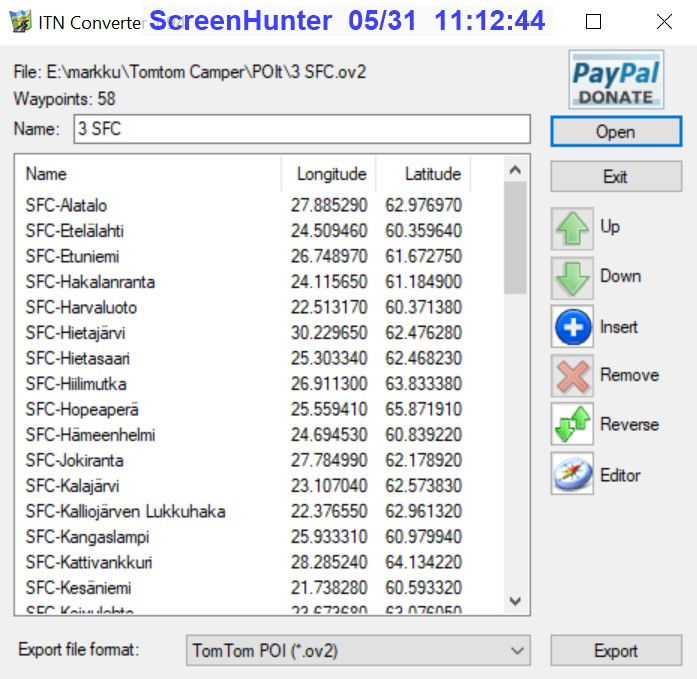This screenshot has height=679, width=697.
Task: Open the Export file format dropdown
Action: coord(358,651)
